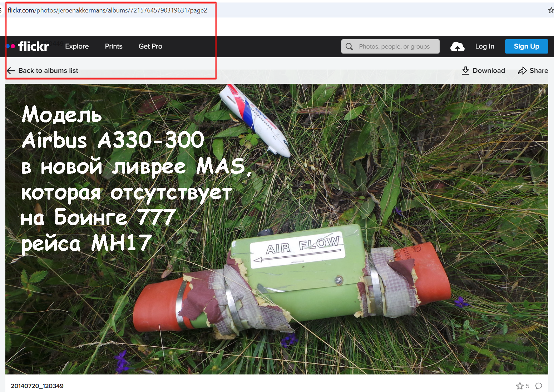Click the Share arrow icon
554x392 pixels.
click(x=522, y=71)
